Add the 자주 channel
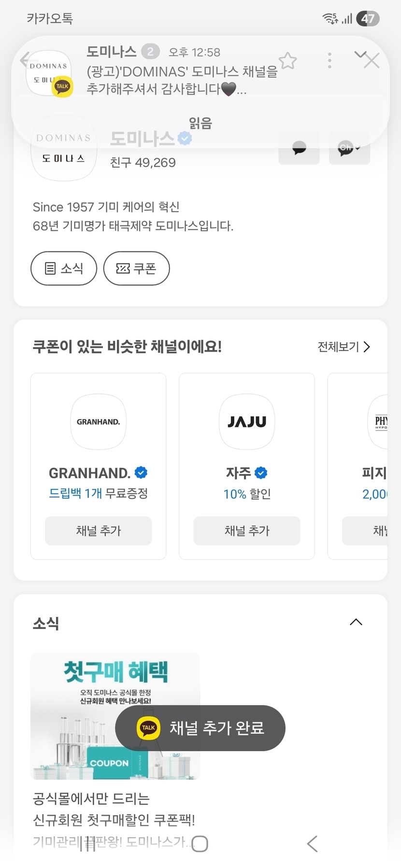 pos(247,531)
